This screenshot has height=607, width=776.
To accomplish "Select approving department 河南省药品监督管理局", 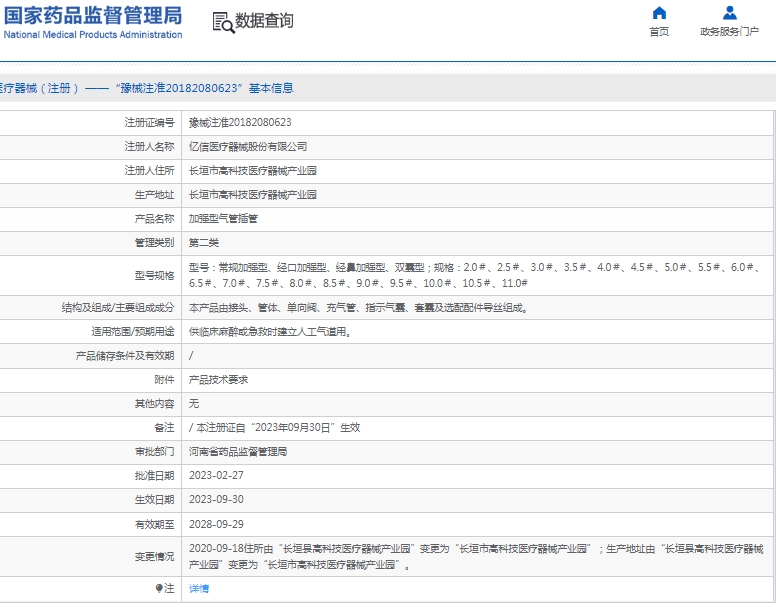I will (x=238, y=452).
